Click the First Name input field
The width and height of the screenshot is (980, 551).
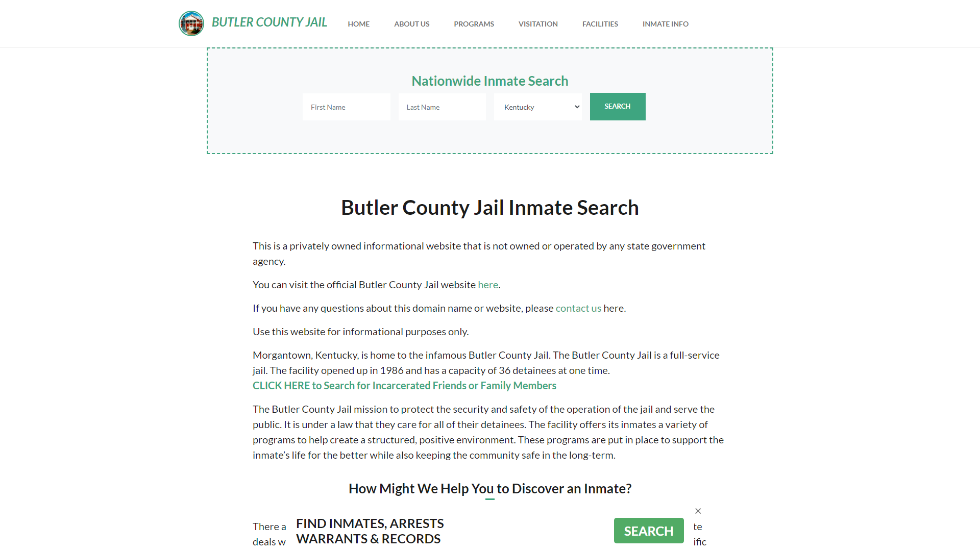tap(346, 106)
